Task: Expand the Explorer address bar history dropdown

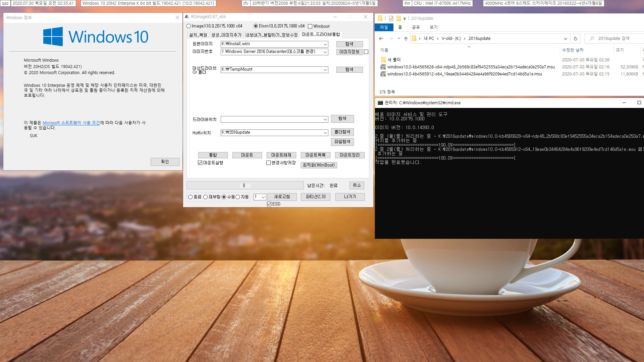Action: tap(566, 39)
